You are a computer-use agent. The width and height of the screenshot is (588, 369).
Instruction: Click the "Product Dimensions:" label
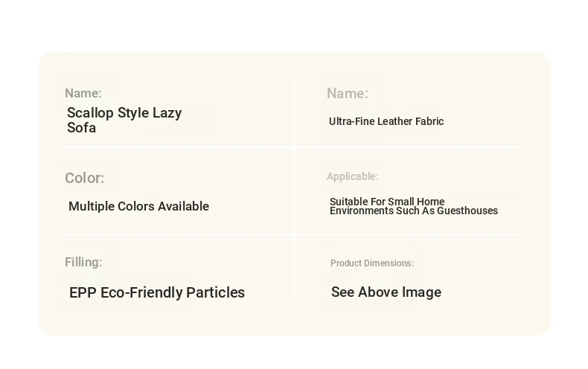371,263
